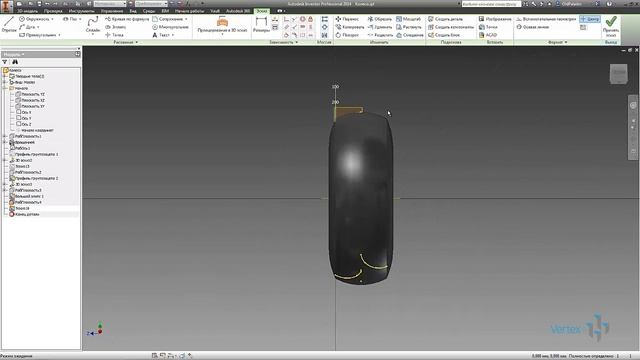
Task: Select the Растянуть stretch tool
Action: click(x=409, y=27)
